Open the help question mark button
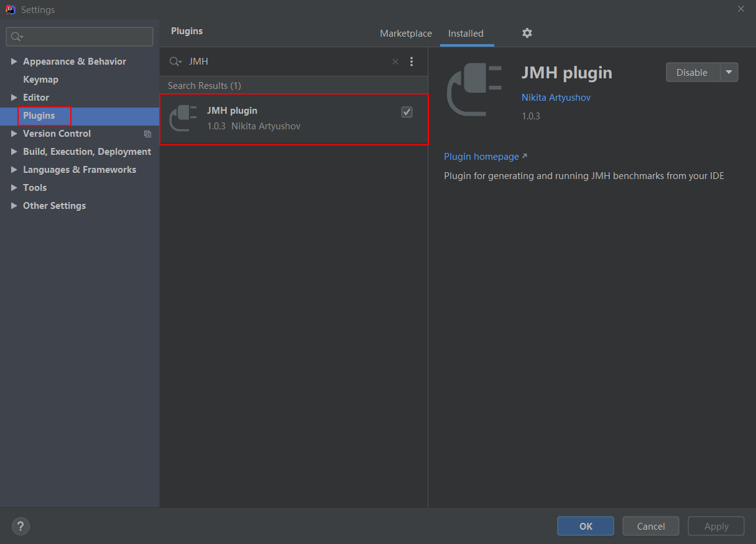756x544 pixels. tap(21, 526)
